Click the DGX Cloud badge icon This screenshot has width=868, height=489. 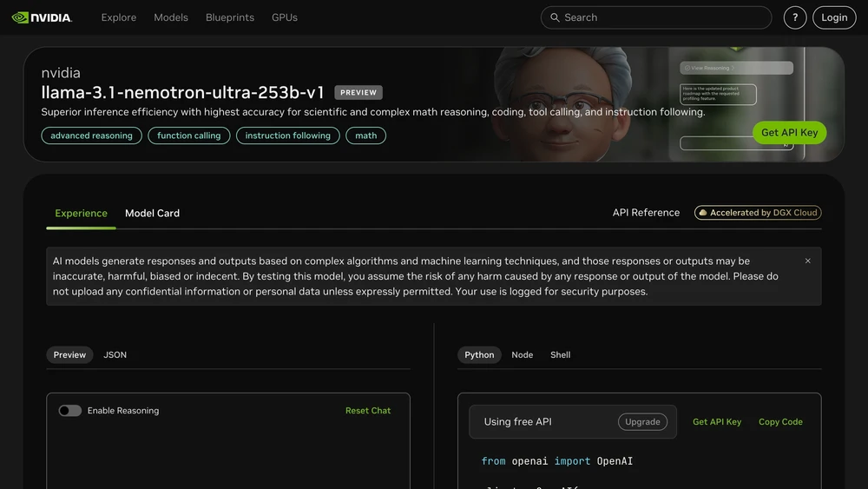(703, 213)
